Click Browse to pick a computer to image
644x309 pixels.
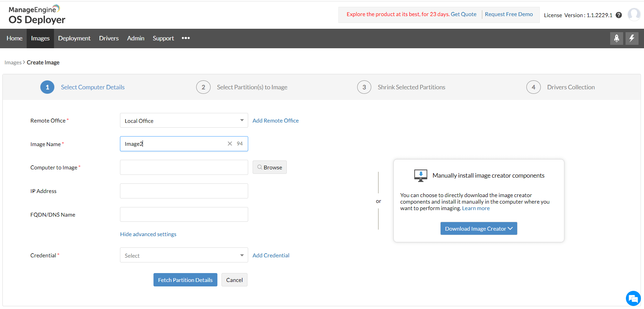(269, 167)
